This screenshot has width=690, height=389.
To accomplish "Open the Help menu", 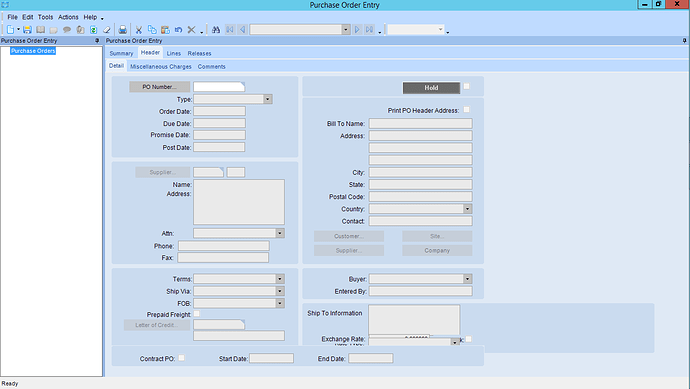I will (90, 17).
